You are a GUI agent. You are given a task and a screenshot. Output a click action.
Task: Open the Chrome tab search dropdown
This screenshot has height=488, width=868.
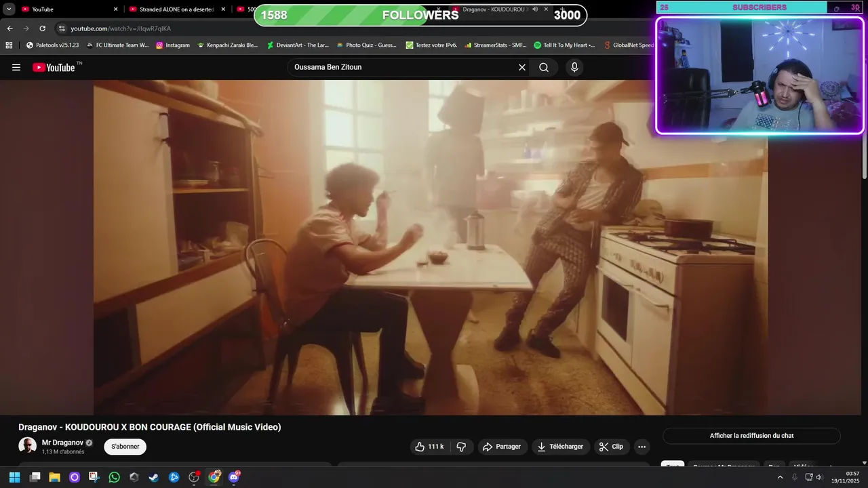pos(9,9)
